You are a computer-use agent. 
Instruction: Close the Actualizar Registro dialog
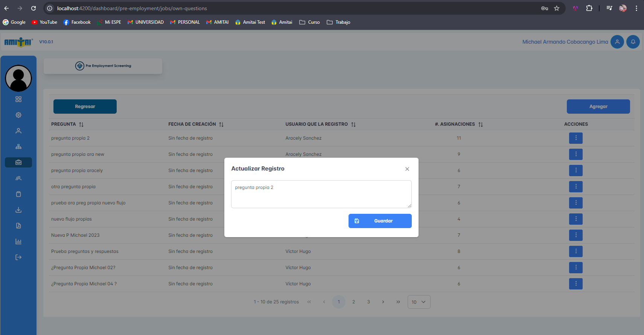point(407,169)
